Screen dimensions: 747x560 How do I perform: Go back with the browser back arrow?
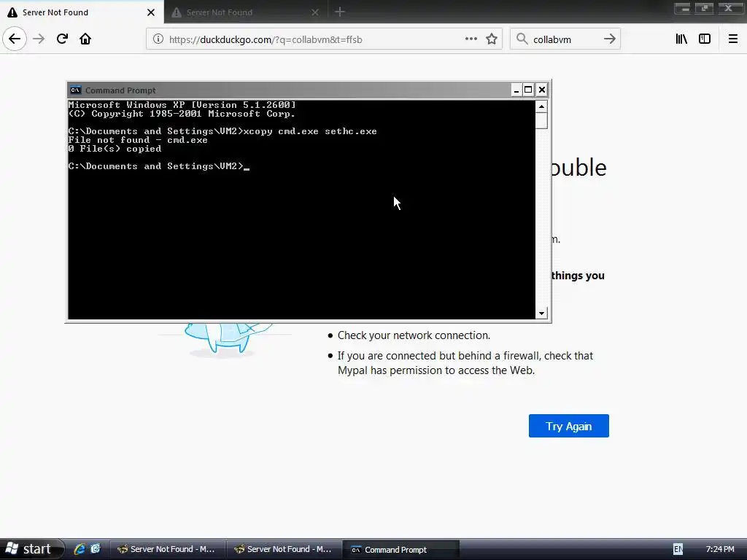tap(15, 39)
